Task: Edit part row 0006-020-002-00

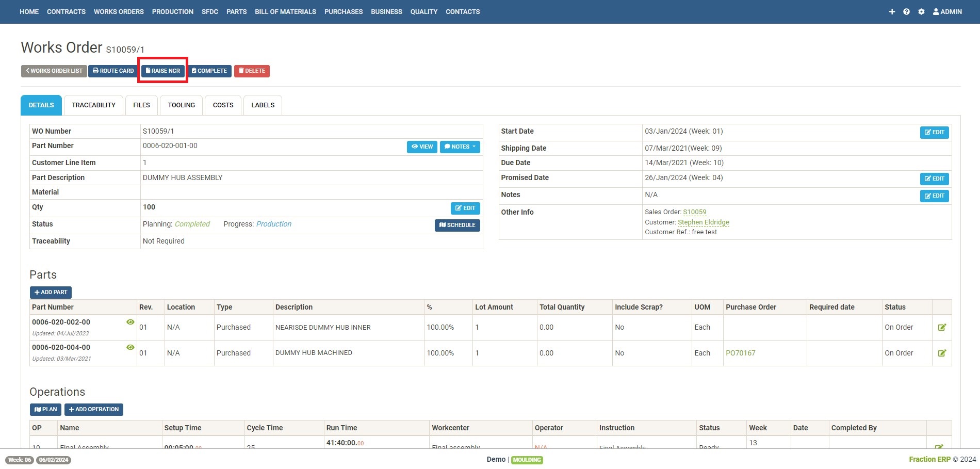Action: click(942, 328)
